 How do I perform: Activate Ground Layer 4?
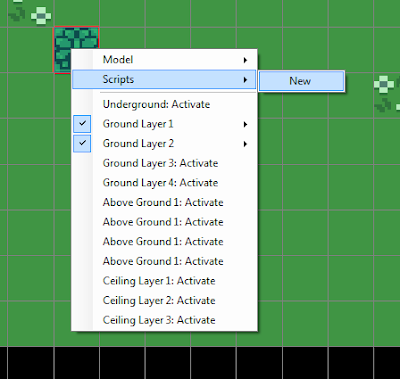click(x=164, y=183)
